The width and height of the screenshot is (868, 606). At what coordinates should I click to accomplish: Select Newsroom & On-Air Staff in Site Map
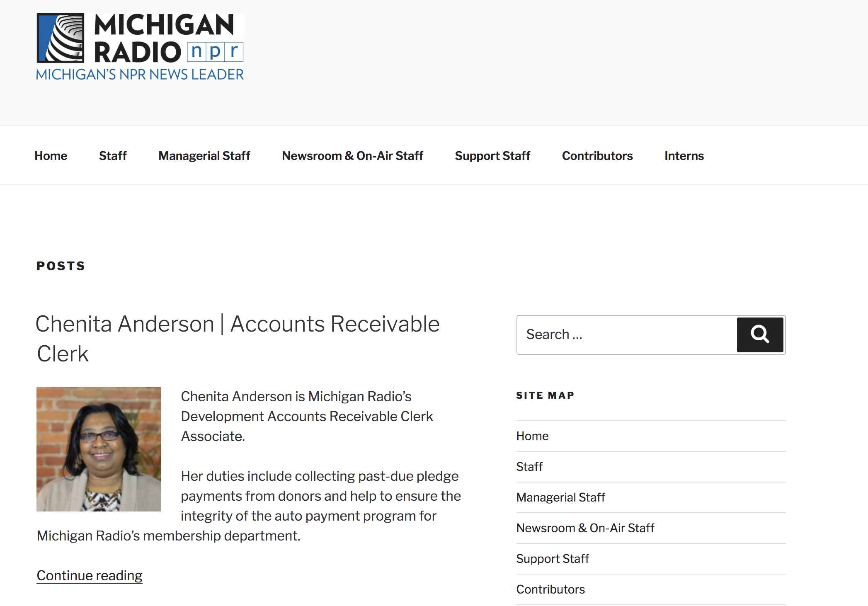585,528
